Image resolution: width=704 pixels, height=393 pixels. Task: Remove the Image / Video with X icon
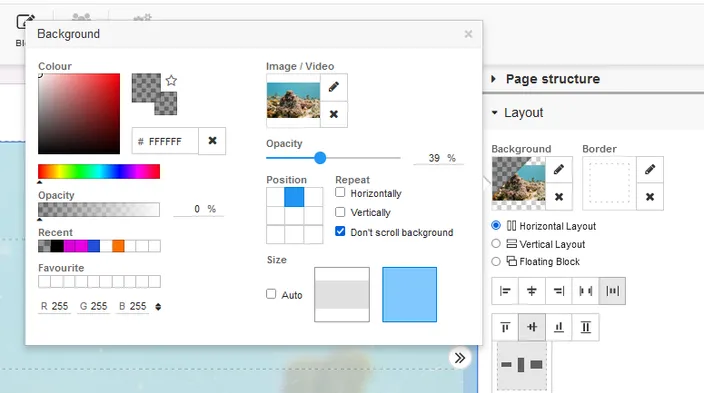[334, 114]
